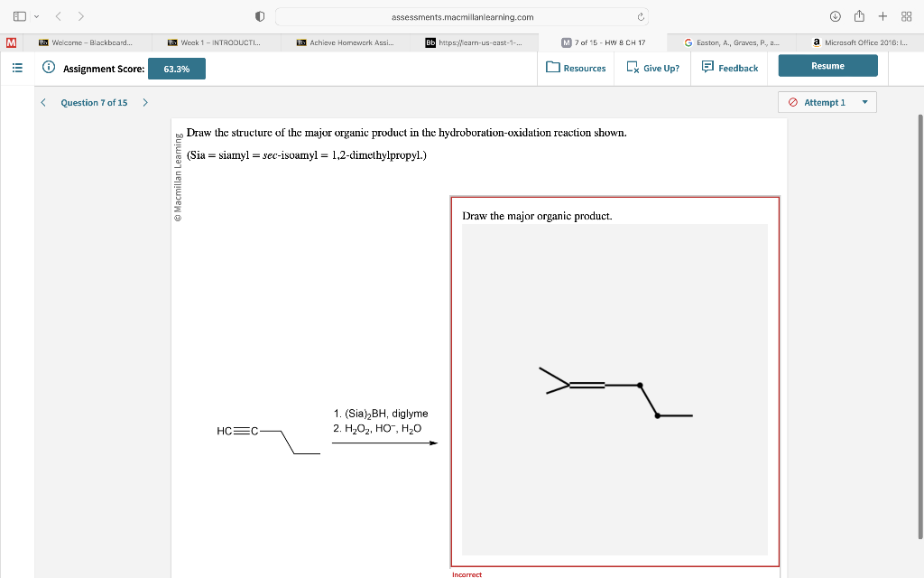Reload the page using the refresh icon
The image size is (924, 578).
(x=640, y=15)
